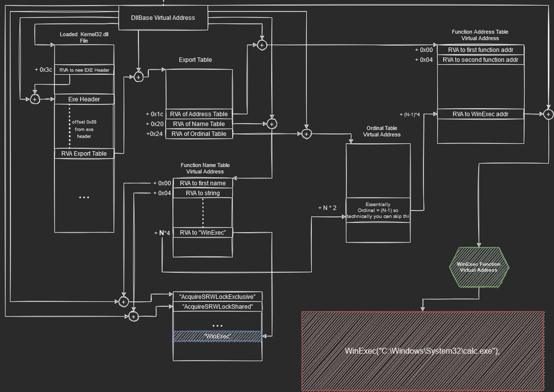Select plus node pointing to Function Address Table

click(x=262, y=45)
